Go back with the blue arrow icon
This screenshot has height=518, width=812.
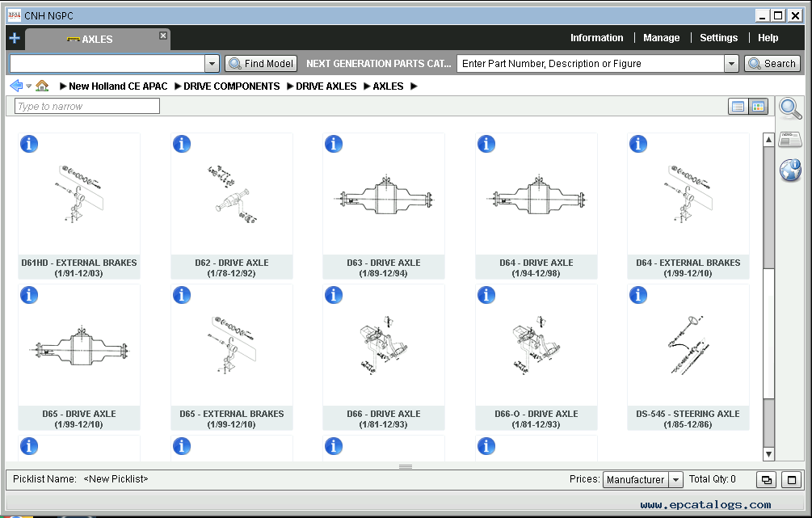[16, 86]
